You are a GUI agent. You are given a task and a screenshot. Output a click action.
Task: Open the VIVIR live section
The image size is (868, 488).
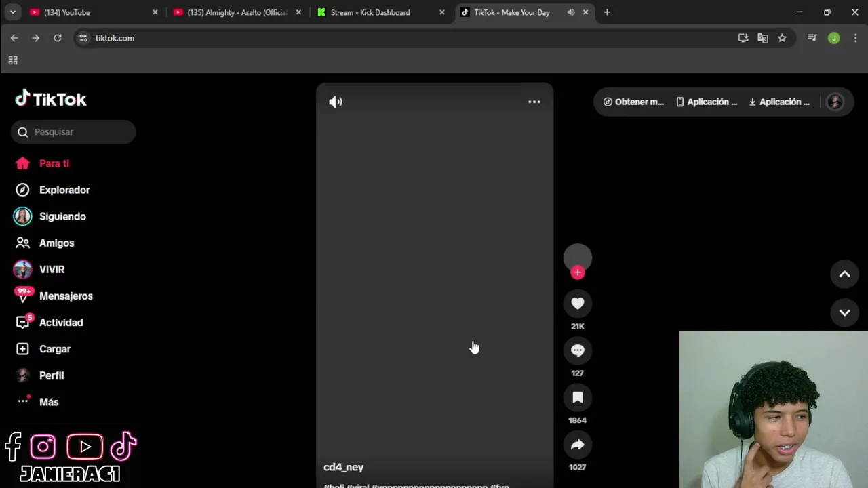(39, 269)
